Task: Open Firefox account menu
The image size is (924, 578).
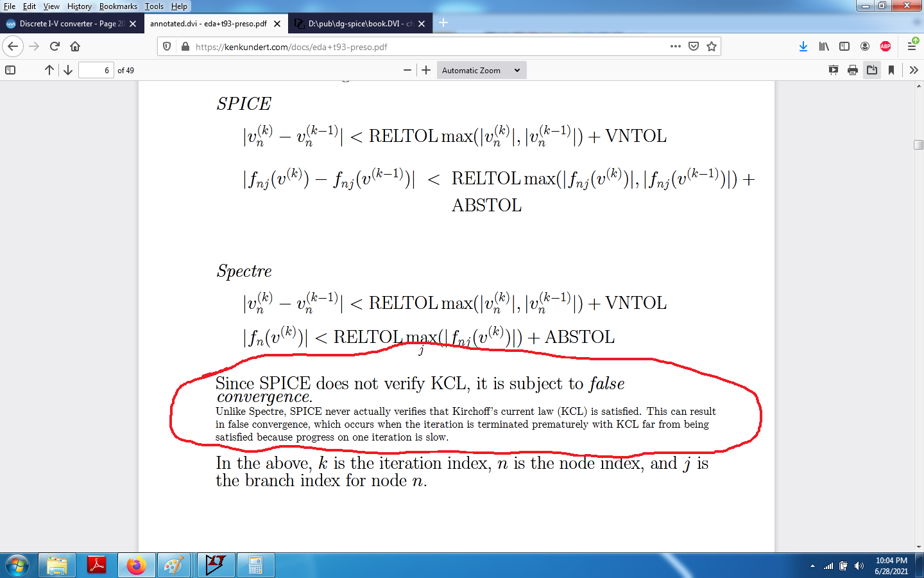Action: pyautogui.click(x=865, y=46)
